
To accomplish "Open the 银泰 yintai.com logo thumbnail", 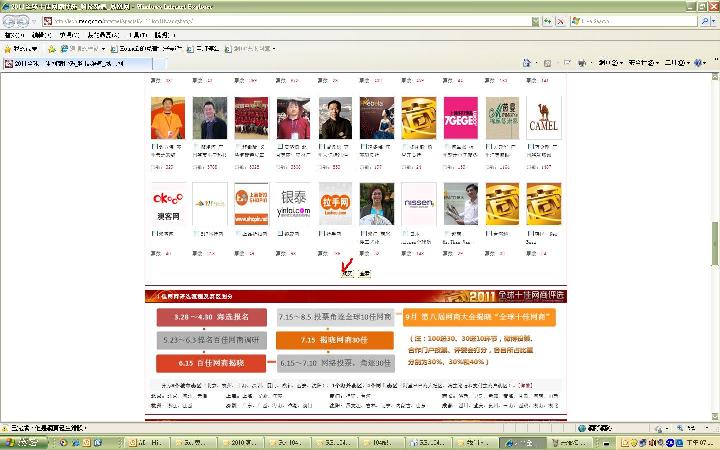I will (x=293, y=204).
